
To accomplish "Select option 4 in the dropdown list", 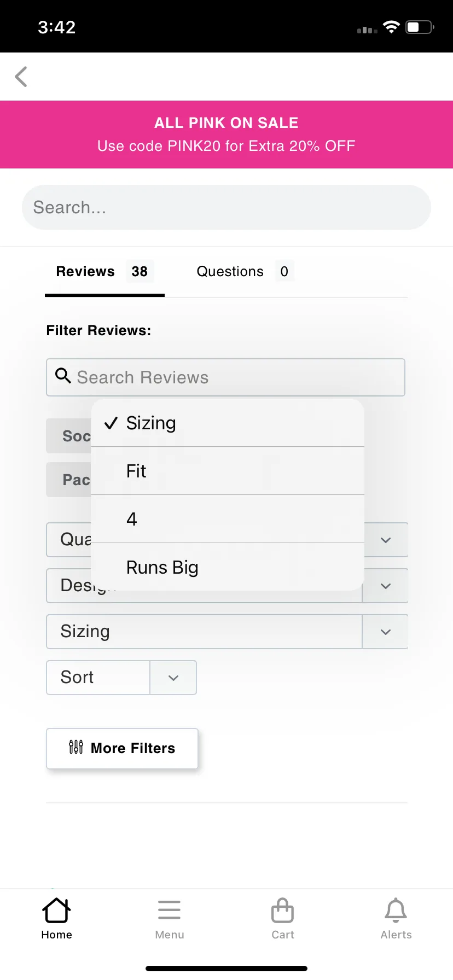I will pos(228,519).
